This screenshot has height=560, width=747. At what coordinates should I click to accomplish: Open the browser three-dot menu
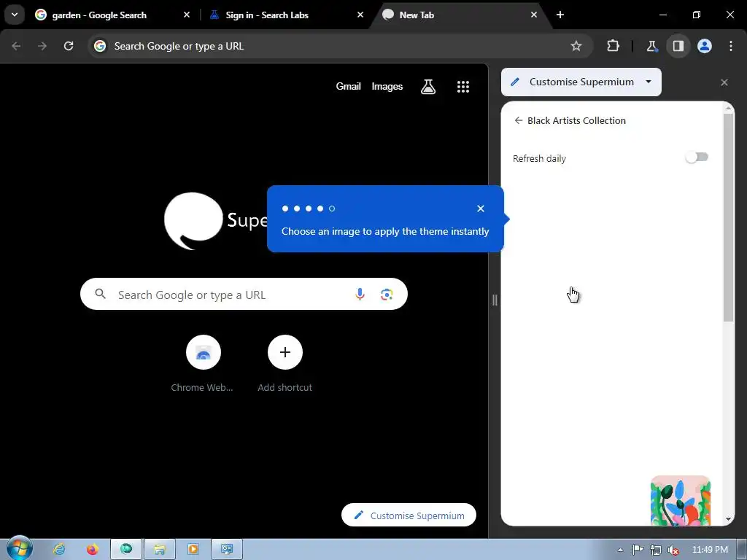(x=731, y=46)
